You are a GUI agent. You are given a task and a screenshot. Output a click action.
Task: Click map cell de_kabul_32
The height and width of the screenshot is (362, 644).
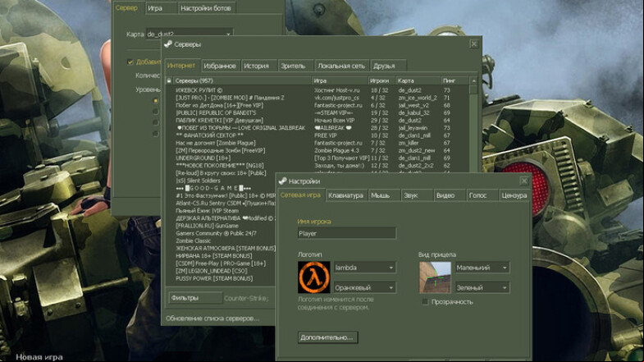coord(414,112)
